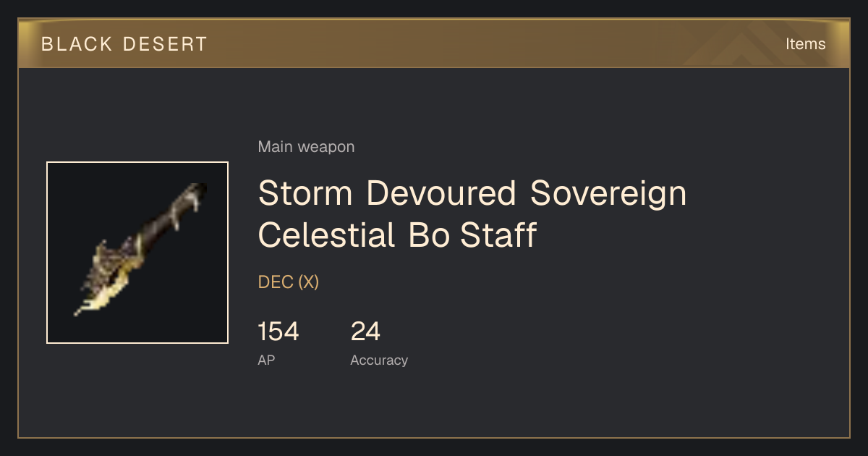Click the DEC (X) enhancement level text
The height and width of the screenshot is (456, 868).
point(289,282)
